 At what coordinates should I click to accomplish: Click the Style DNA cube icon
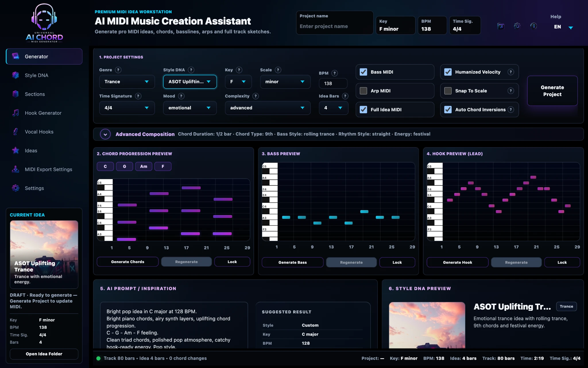pyautogui.click(x=16, y=75)
